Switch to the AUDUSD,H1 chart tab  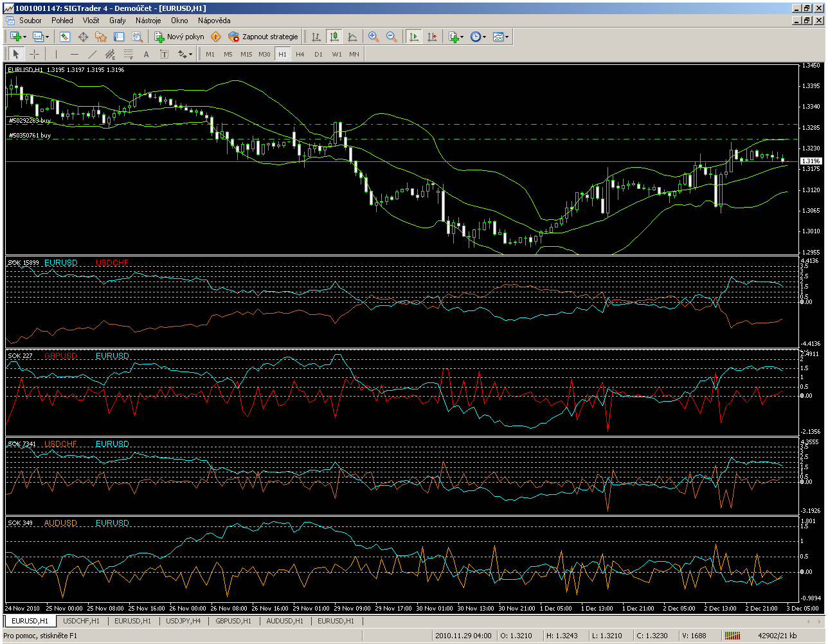pos(285,621)
